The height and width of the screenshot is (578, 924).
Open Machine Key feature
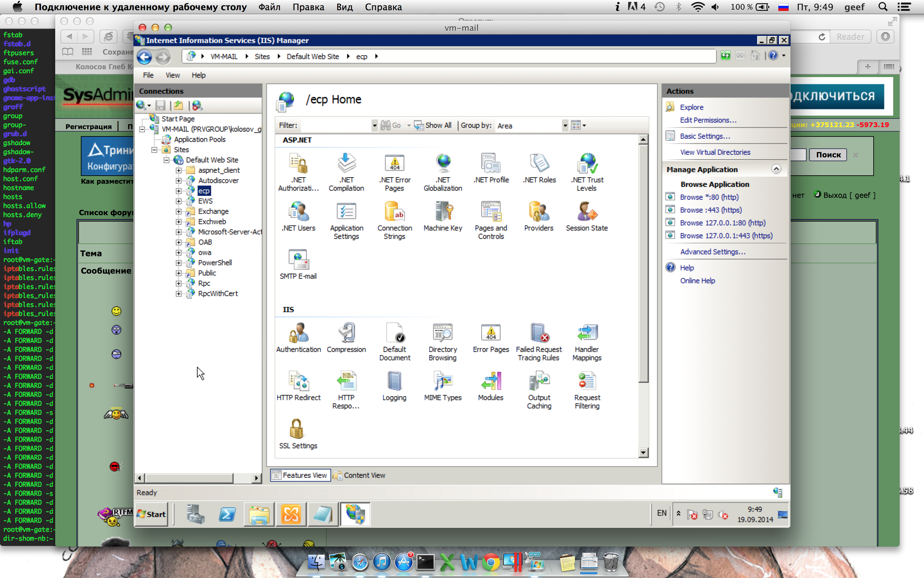click(x=442, y=216)
